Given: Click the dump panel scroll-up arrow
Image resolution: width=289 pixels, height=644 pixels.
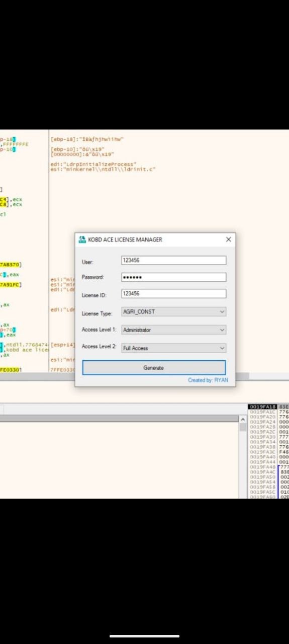Looking at the screenshot, I should (x=243, y=419).
